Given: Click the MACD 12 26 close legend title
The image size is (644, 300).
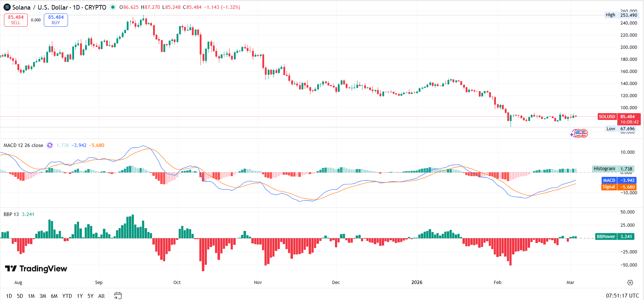Looking at the screenshot, I should 23,145.
